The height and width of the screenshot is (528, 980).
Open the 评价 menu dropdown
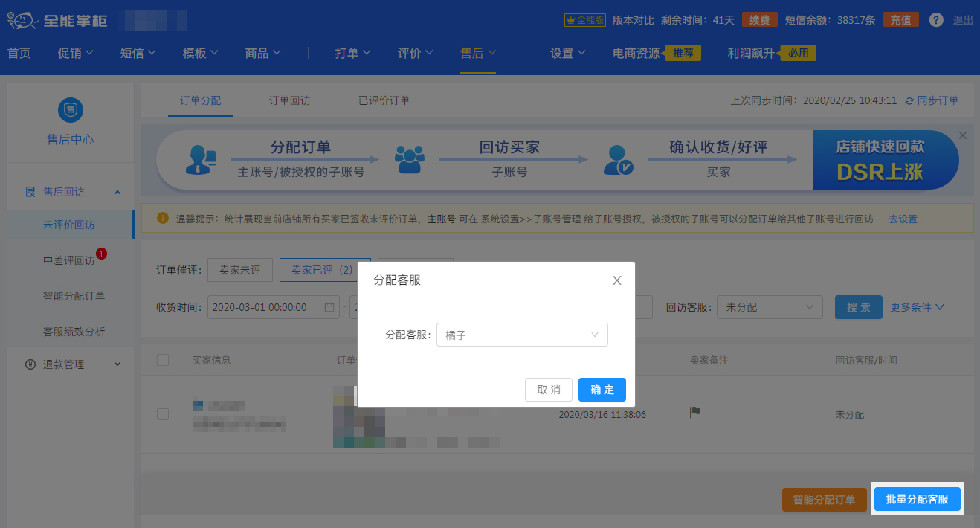click(416, 53)
